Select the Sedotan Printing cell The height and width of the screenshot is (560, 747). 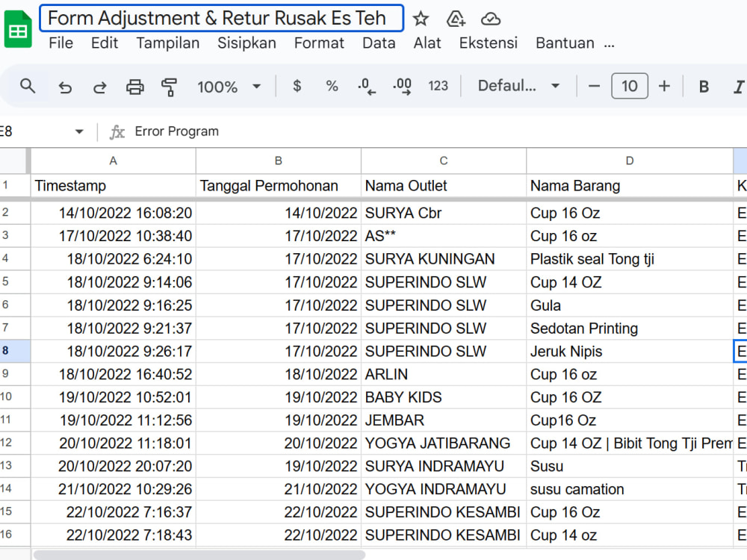point(630,328)
